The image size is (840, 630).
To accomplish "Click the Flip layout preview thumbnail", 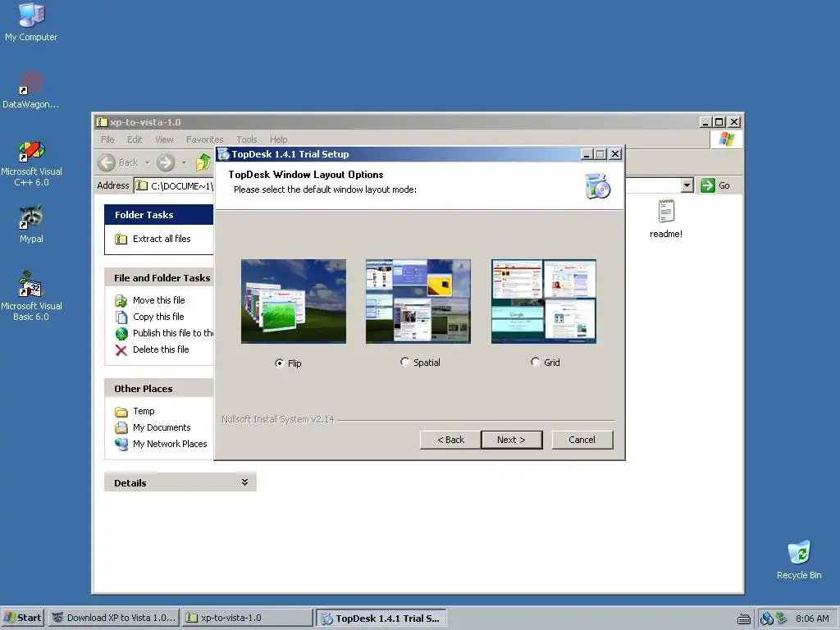I will tap(294, 301).
